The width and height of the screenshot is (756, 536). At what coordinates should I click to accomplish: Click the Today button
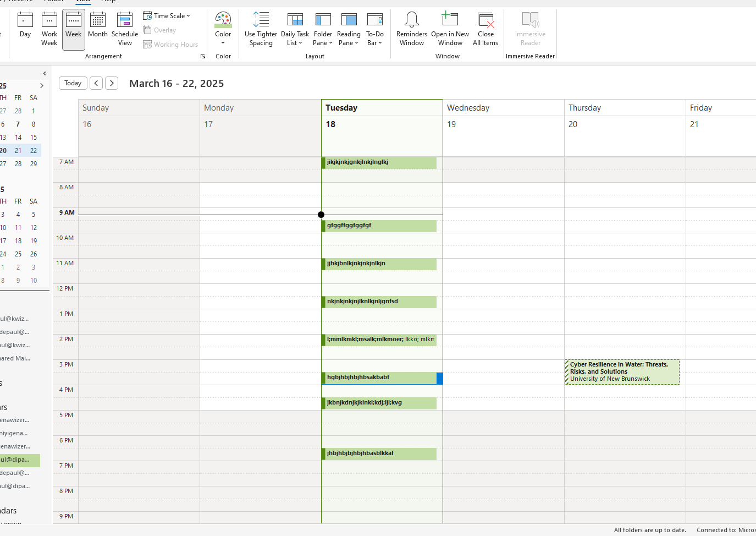pyautogui.click(x=73, y=83)
